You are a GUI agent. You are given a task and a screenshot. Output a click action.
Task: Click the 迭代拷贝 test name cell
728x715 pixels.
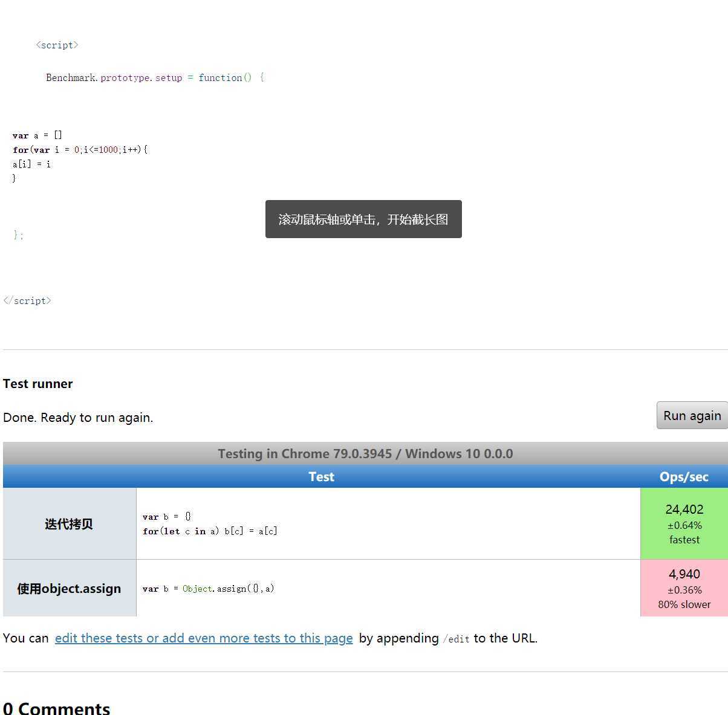[x=70, y=523]
